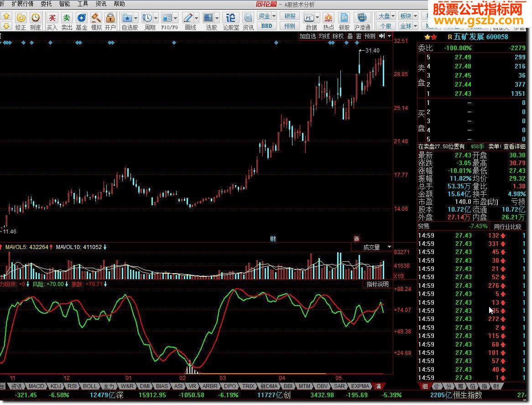The image size is (532, 405).
Task: Click the yellow up arrow icon
Action: click(x=6, y=16)
